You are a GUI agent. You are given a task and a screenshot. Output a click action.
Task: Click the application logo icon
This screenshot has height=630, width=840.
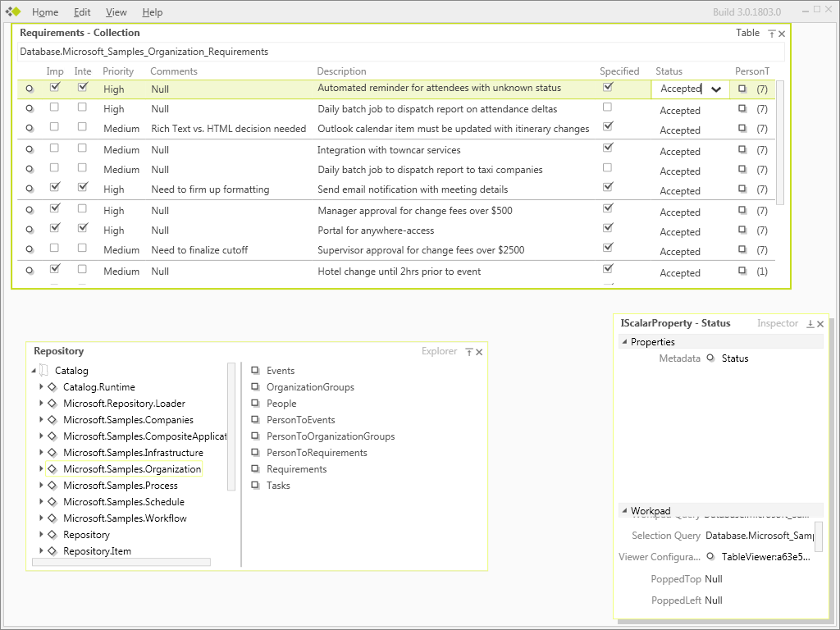point(13,11)
